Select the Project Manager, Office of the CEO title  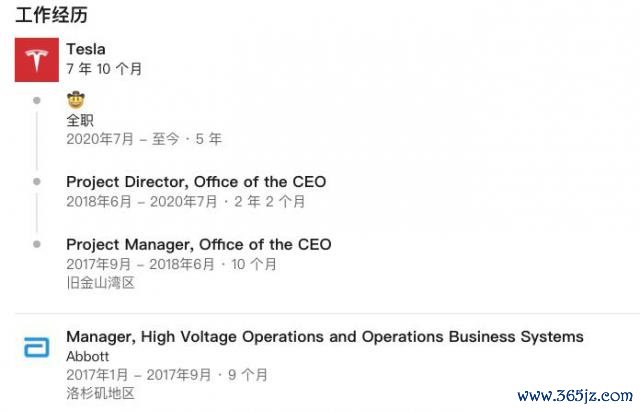coord(198,244)
